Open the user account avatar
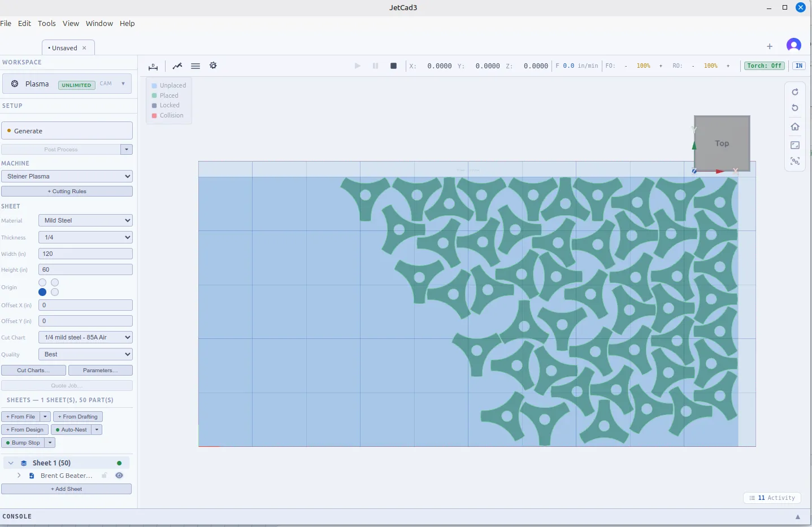Viewport: 812px width, 527px height. point(794,45)
